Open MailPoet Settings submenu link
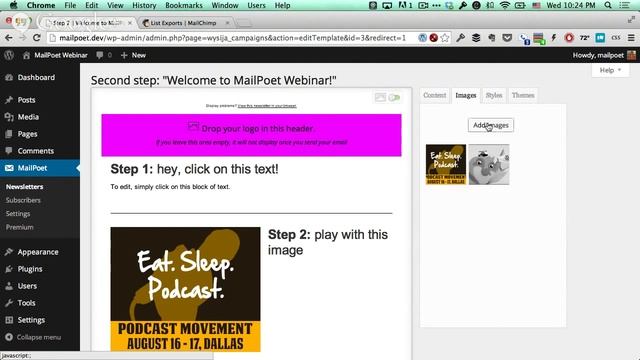Image resolution: width=640 pixels, height=360 pixels. click(x=18, y=213)
